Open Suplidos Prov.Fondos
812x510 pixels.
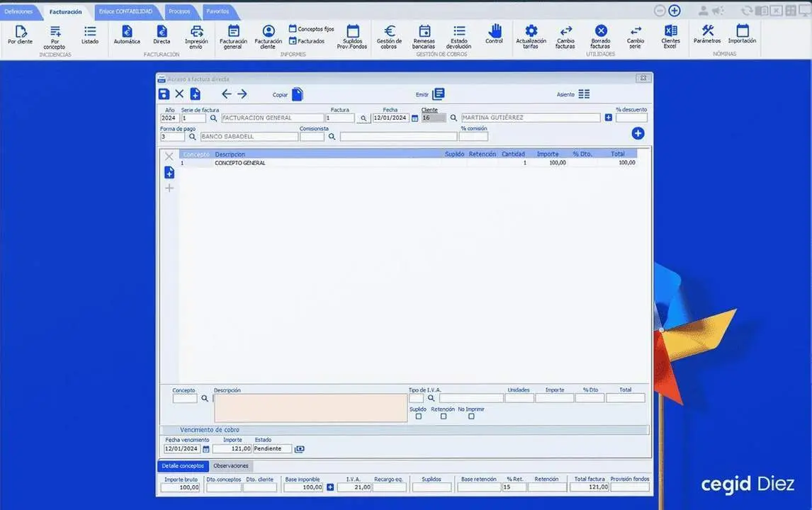click(352, 37)
